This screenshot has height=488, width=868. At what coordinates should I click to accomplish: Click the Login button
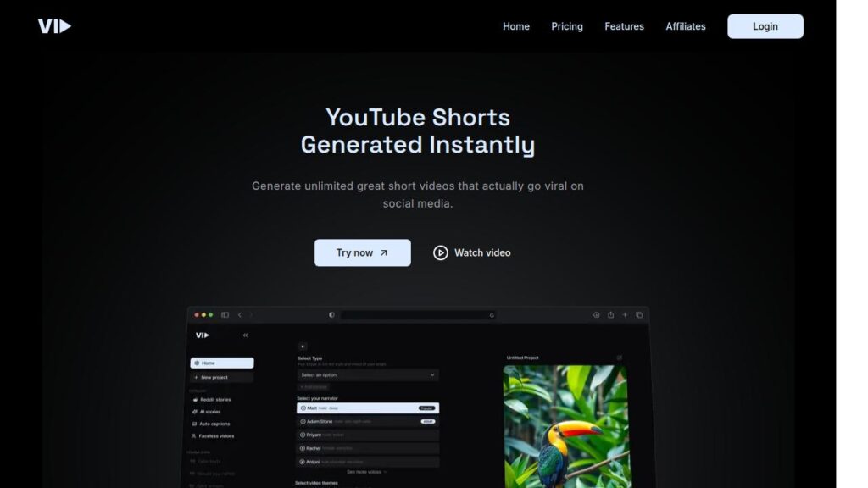pos(765,26)
